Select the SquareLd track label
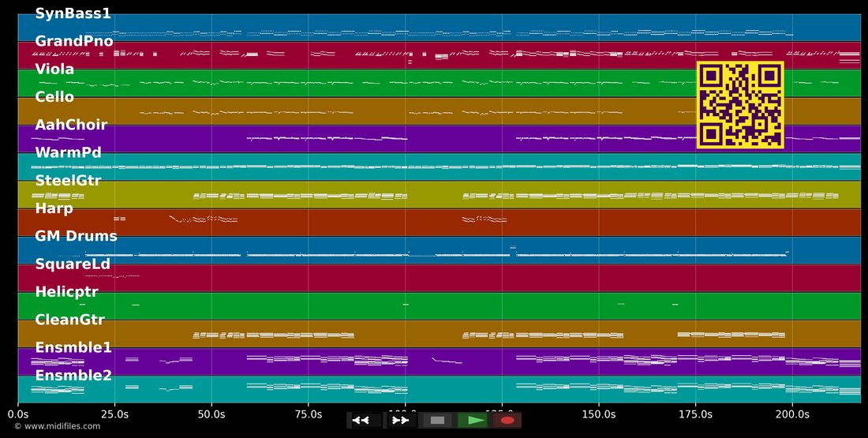This screenshot has width=868, height=438. coord(73,264)
